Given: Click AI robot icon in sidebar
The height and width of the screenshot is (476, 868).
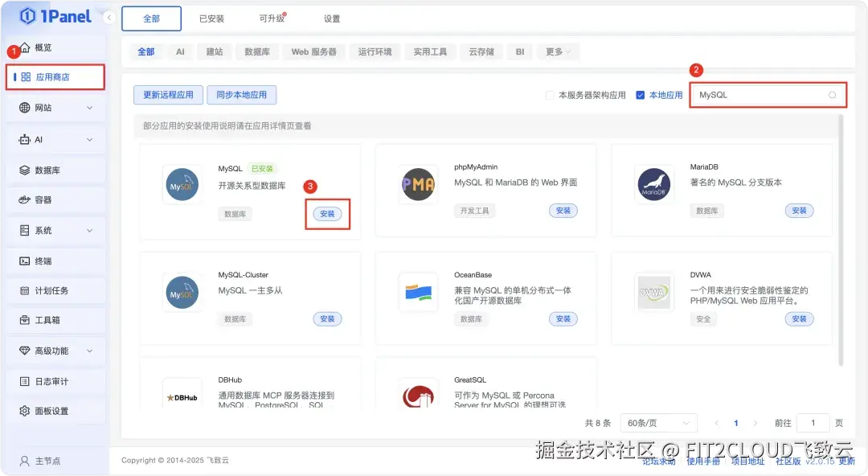Looking at the screenshot, I should point(24,140).
